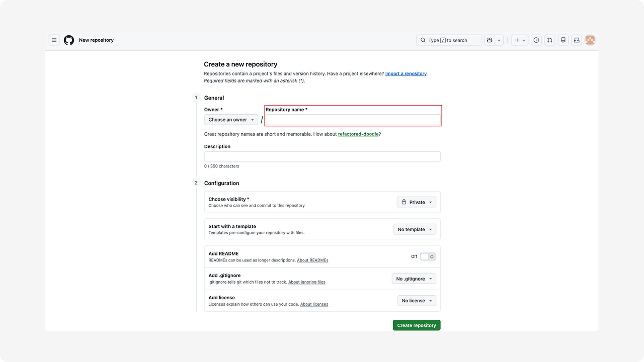Open your profile avatar menu
The image size is (644, 362).
tap(590, 40)
